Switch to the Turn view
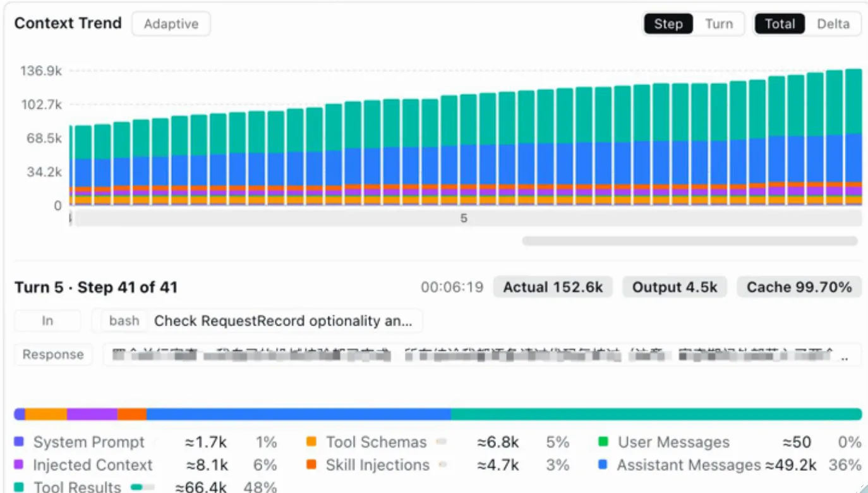This screenshot has width=868, height=493. (719, 24)
